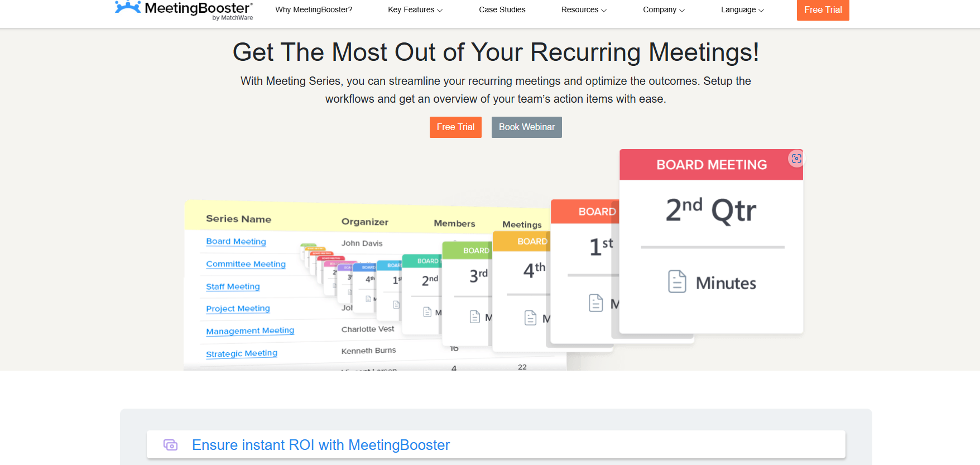
Task: Expand the Company menu
Action: click(x=663, y=9)
